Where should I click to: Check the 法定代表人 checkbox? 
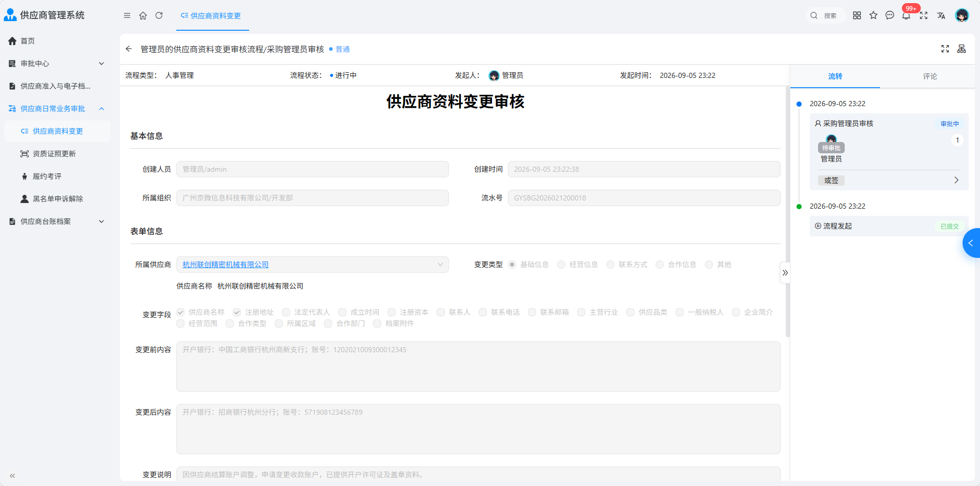click(286, 312)
